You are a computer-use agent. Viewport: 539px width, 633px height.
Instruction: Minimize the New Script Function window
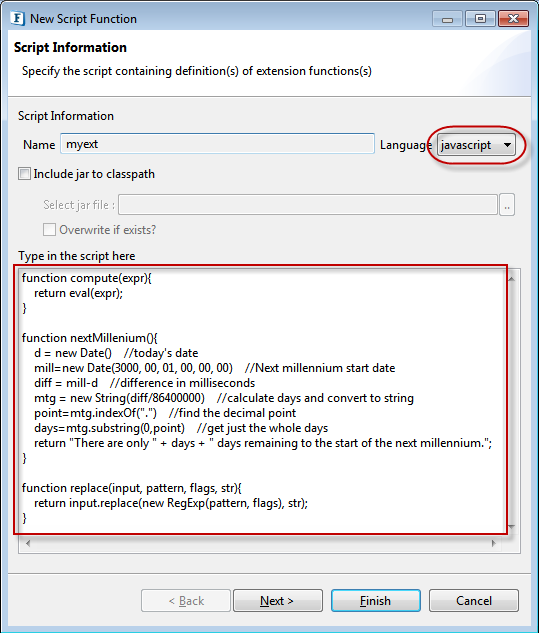pyautogui.click(x=447, y=19)
